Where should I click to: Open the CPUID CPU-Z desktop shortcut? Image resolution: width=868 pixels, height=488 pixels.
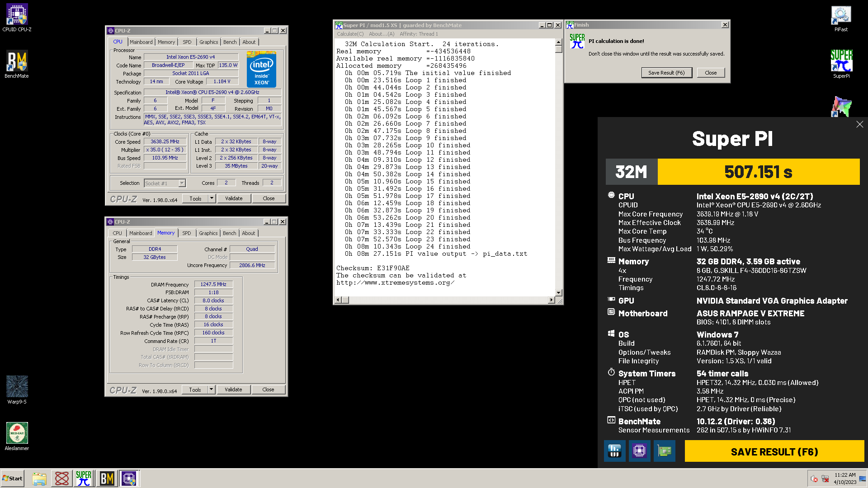point(17,18)
